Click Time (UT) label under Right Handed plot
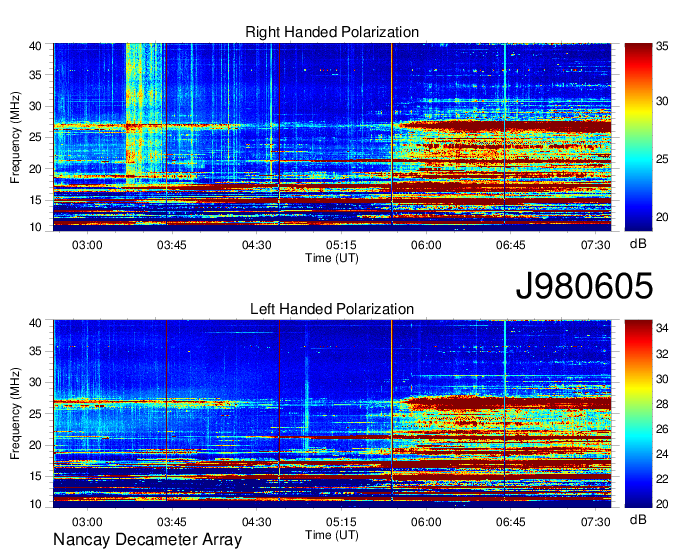 pyautogui.click(x=332, y=258)
